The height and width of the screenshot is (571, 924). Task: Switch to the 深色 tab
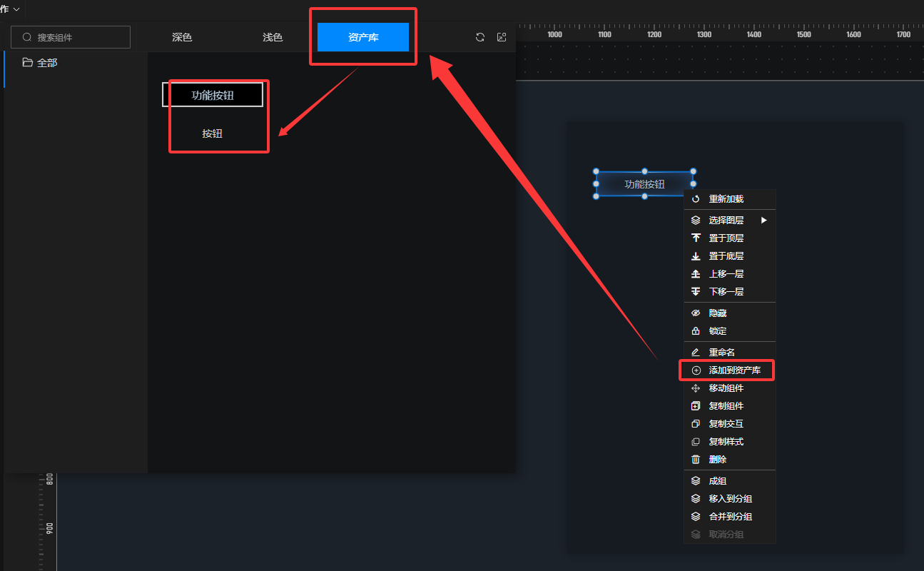pos(182,37)
